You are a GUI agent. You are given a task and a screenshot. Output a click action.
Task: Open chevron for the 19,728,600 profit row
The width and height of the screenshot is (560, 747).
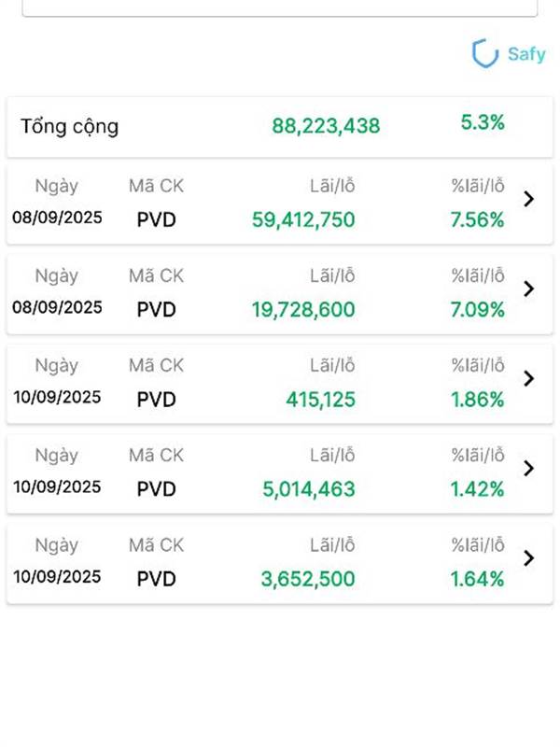point(528,289)
